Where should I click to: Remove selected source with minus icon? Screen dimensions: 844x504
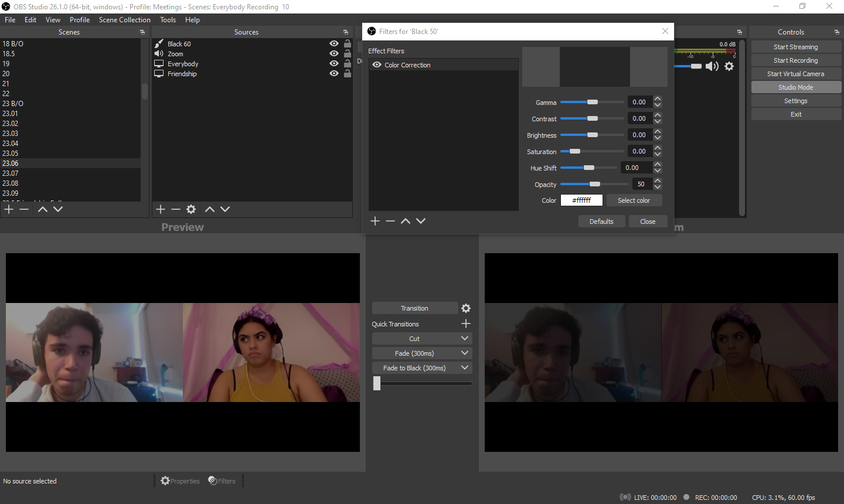click(176, 209)
